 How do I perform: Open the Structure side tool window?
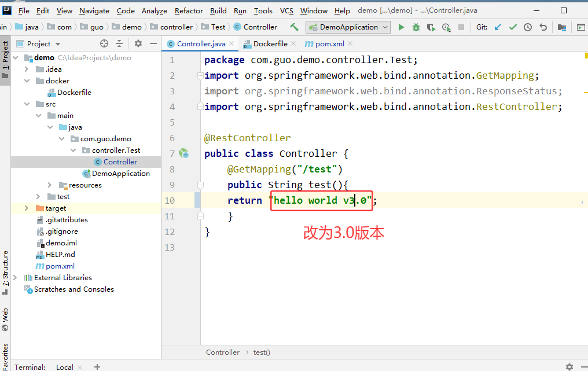pos(5,273)
